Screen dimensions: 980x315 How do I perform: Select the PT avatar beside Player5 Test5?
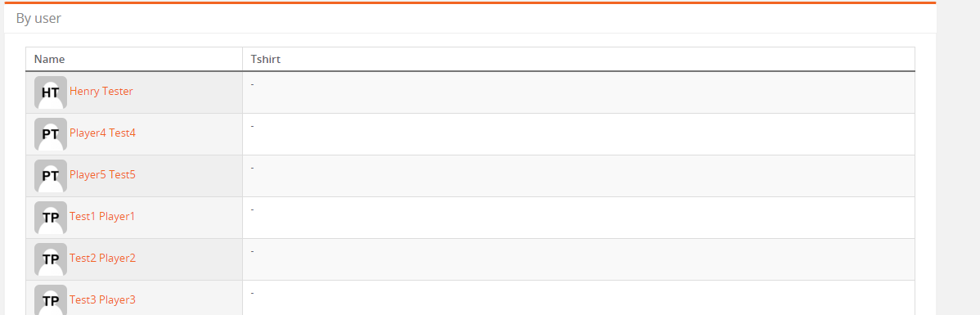coord(51,176)
